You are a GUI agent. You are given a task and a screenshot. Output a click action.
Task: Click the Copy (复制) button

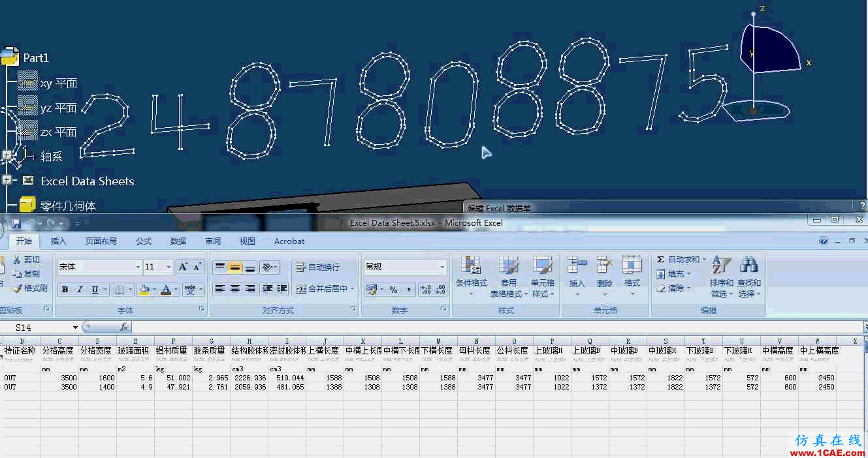26,274
